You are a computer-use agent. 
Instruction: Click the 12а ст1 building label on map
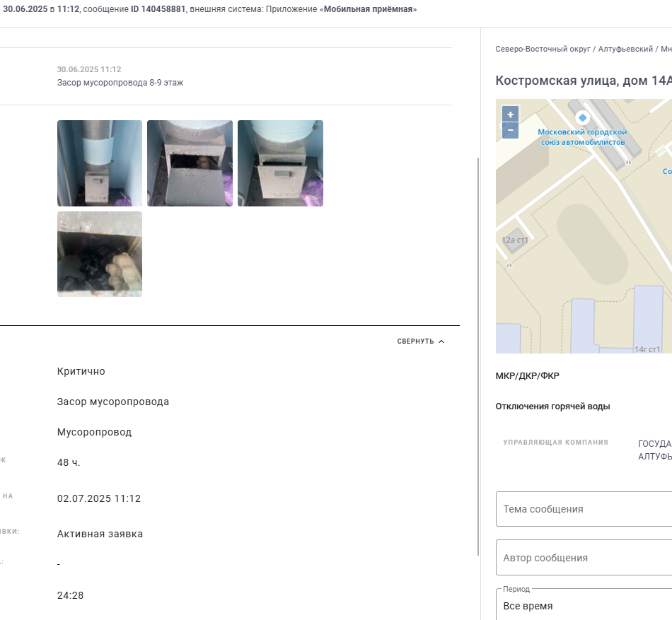pyautogui.click(x=515, y=240)
